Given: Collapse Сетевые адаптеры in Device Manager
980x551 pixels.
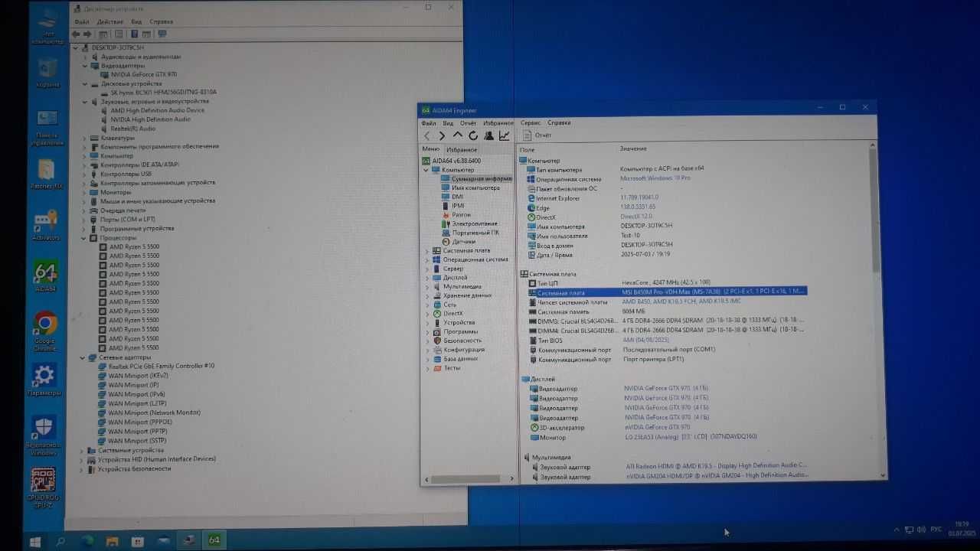Looking at the screenshot, I should pos(83,357).
